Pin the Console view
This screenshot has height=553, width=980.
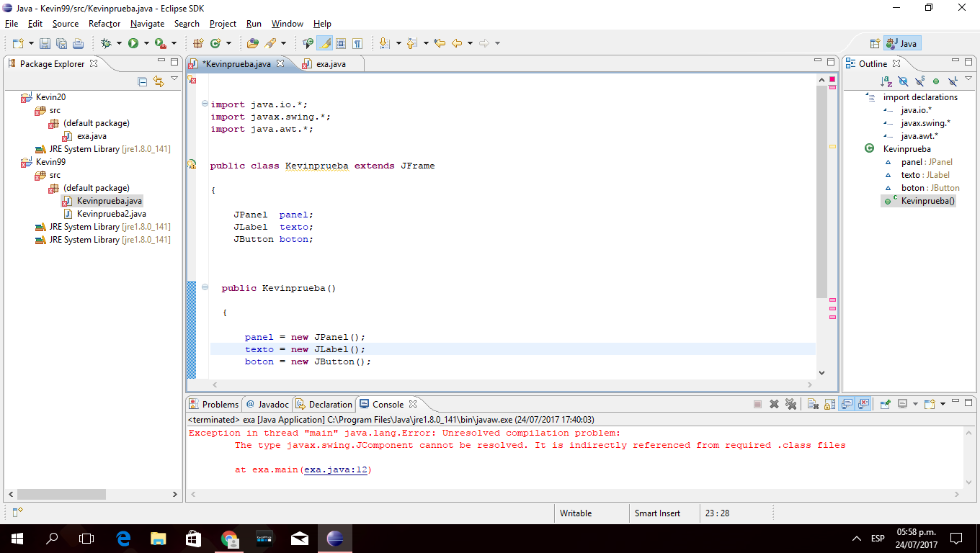886,404
